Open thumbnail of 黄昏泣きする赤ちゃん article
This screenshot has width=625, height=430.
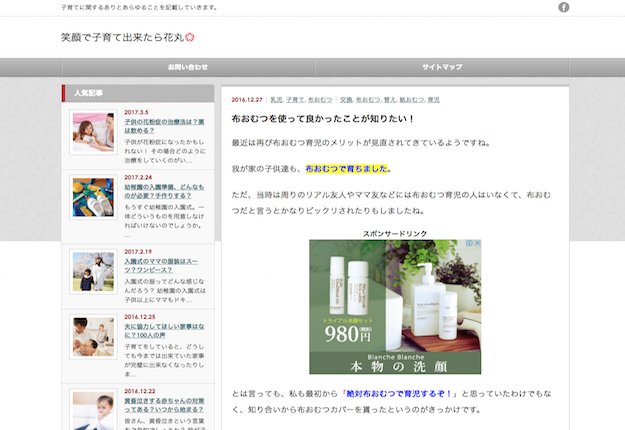pos(93,410)
